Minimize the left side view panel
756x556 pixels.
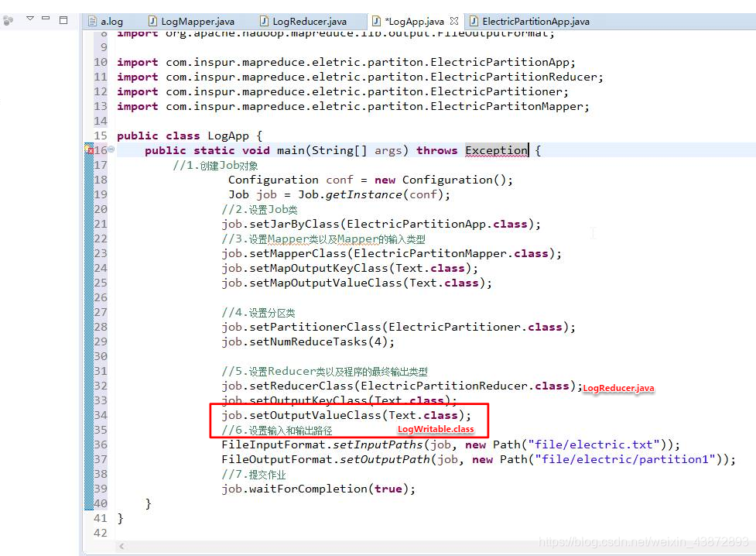[46, 18]
